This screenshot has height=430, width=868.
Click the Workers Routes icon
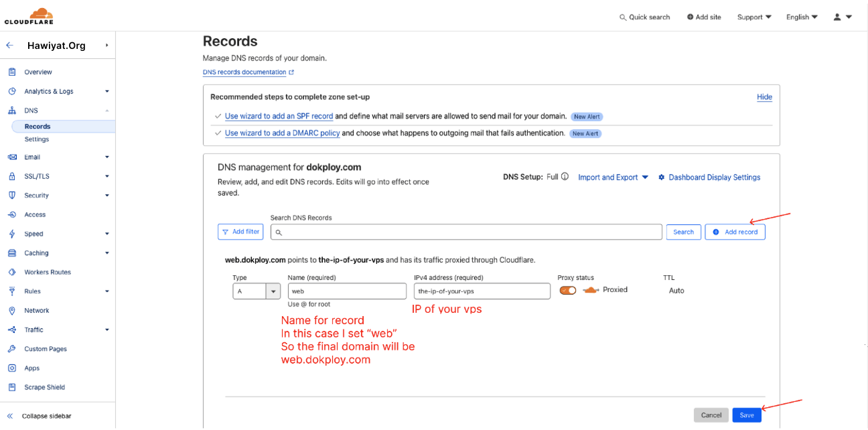(12, 272)
